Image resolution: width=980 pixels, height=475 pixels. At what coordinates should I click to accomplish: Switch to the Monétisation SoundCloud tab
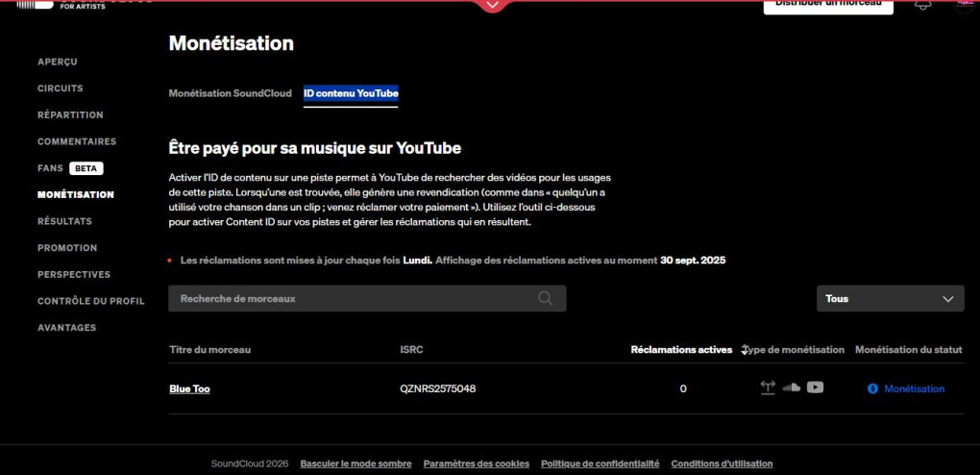pyautogui.click(x=230, y=93)
